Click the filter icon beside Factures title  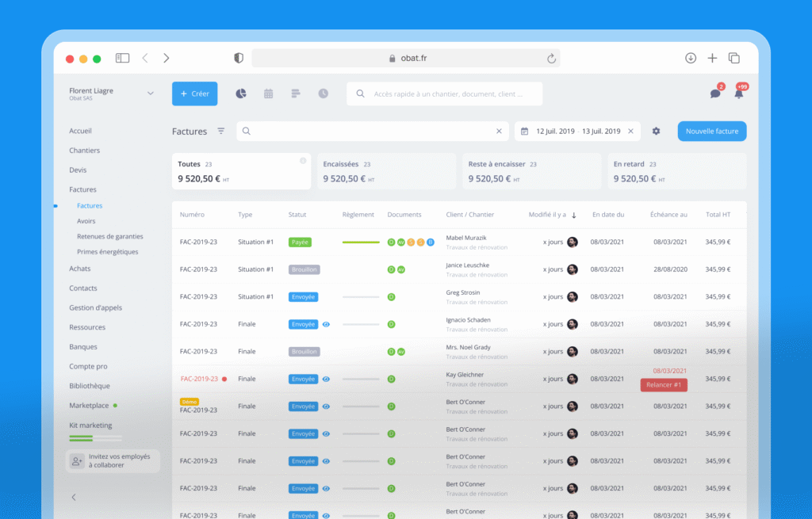(x=221, y=132)
